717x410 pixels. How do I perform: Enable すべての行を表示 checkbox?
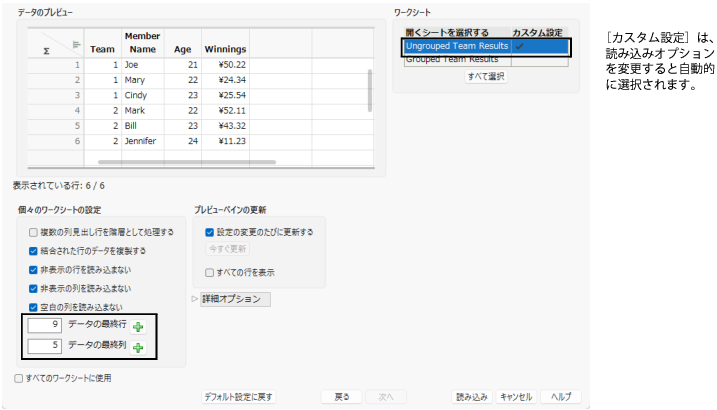tap(209, 273)
